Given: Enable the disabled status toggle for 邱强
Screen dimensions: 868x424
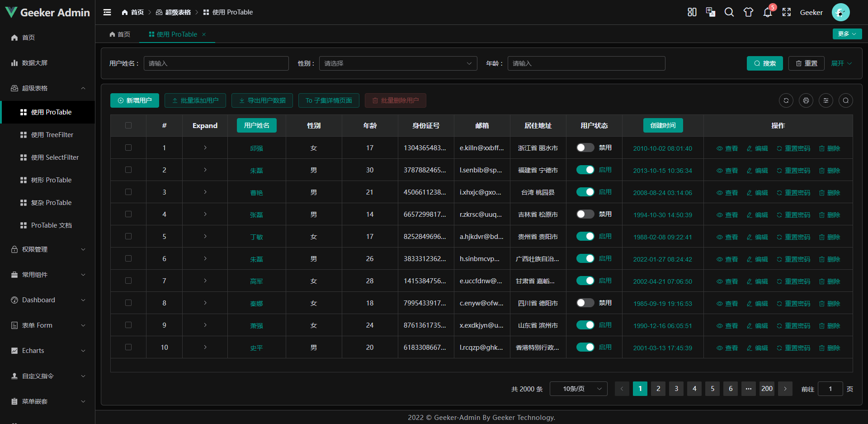Looking at the screenshot, I should 585,148.
